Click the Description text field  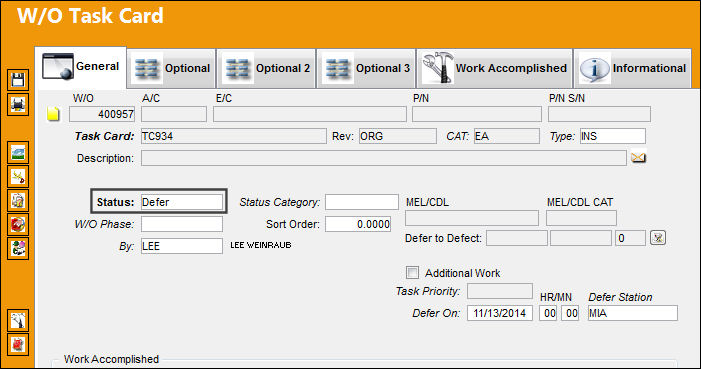pos(384,158)
